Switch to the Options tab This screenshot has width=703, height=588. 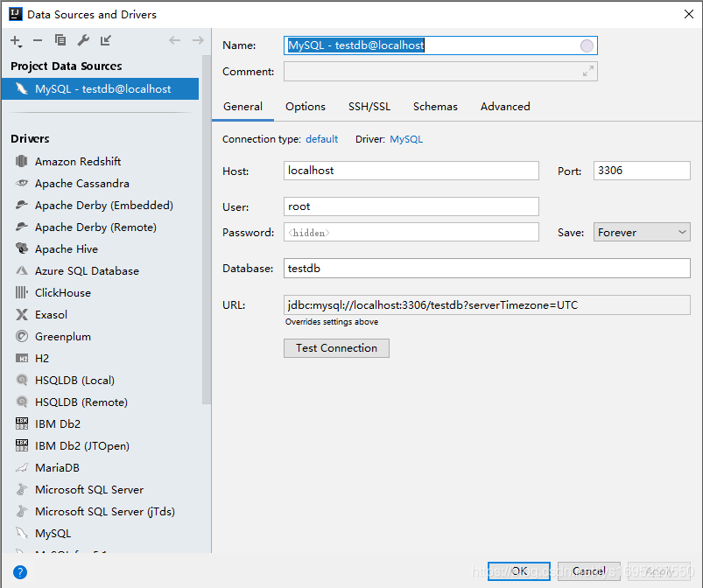coord(306,107)
